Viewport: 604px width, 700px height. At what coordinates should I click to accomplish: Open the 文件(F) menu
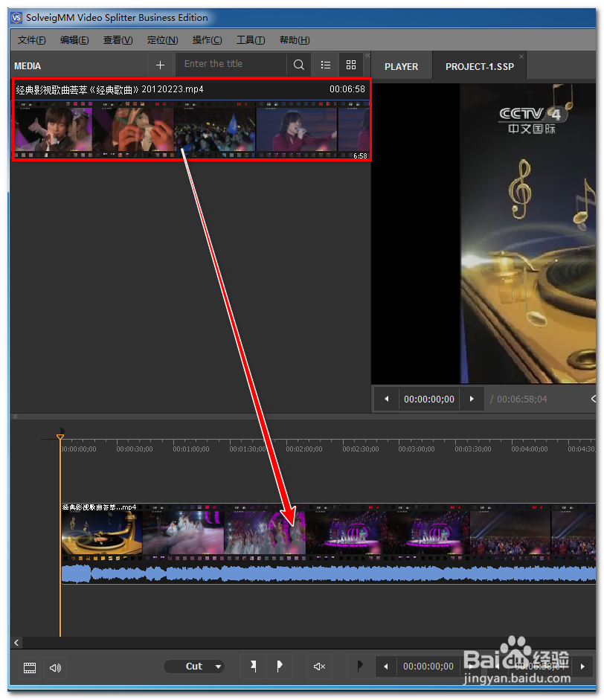pos(31,40)
